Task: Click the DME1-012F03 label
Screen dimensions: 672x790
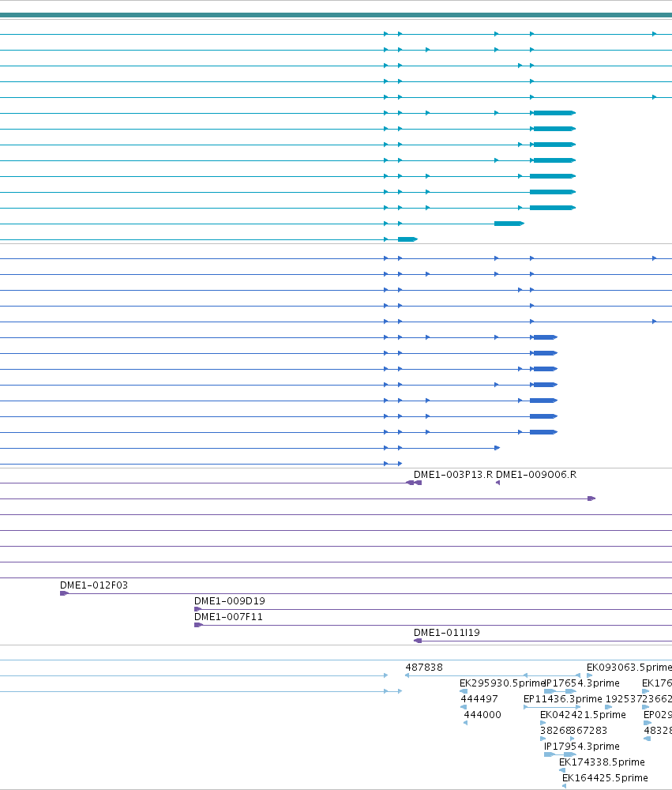Action: [94, 585]
